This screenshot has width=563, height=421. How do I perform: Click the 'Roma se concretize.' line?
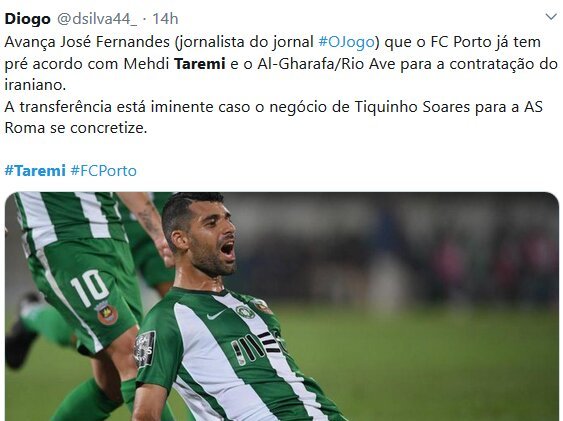pos(76,128)
